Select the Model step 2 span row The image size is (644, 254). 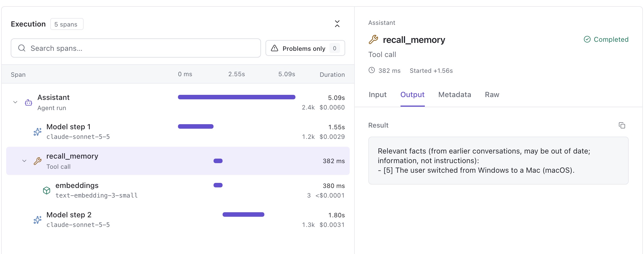tap(178, 220)
